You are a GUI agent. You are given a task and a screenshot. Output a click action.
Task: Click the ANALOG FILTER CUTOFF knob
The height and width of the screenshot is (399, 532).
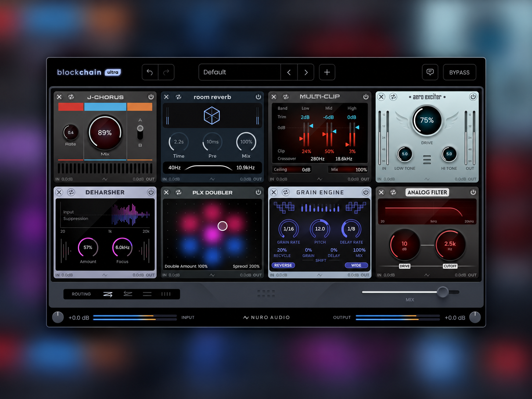pyautogui.click(x=450, y=245)
